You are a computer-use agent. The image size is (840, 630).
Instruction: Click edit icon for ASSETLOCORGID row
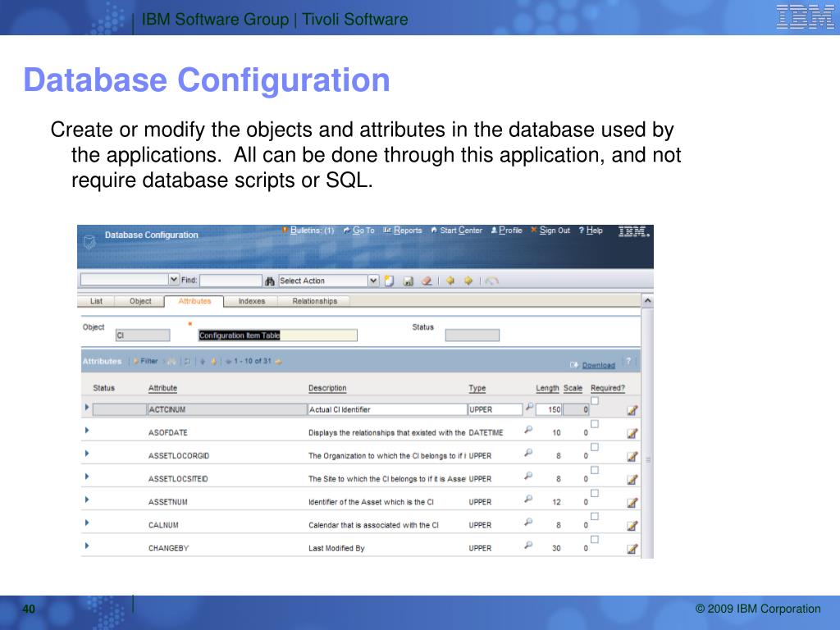[632, 456]
